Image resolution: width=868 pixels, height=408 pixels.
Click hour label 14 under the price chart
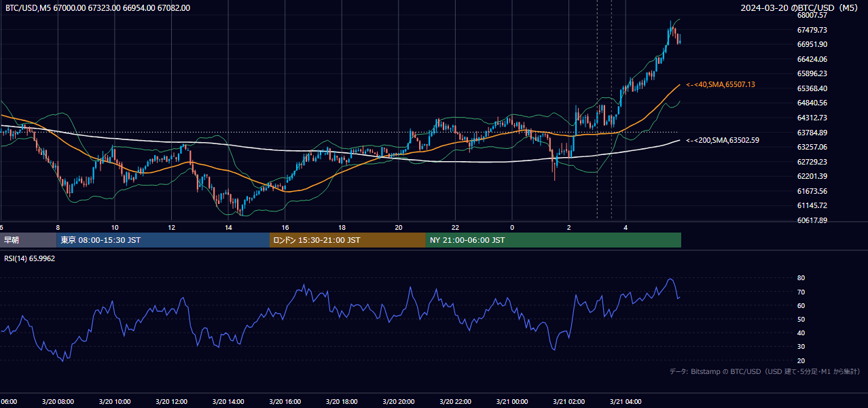228,227
